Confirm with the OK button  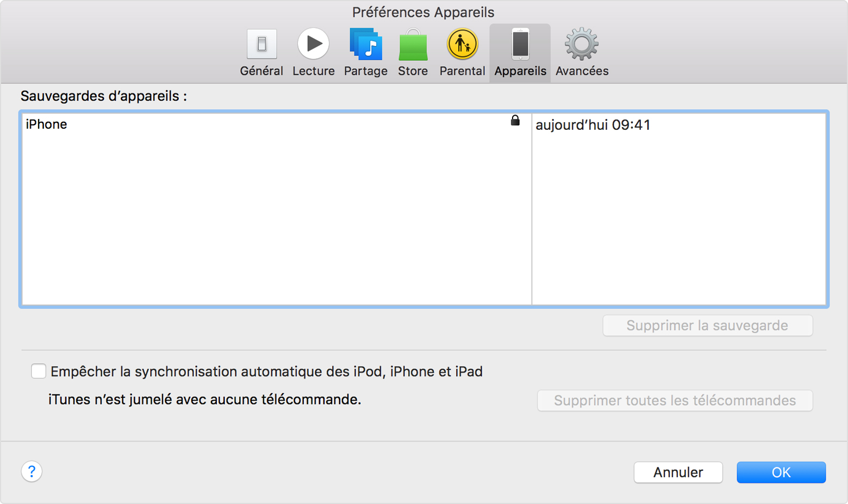pyautogui.click(x=781, y=472)
